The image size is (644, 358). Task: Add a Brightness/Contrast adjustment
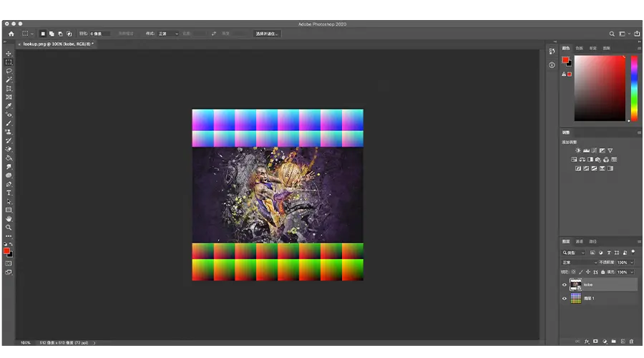(578, 150)
